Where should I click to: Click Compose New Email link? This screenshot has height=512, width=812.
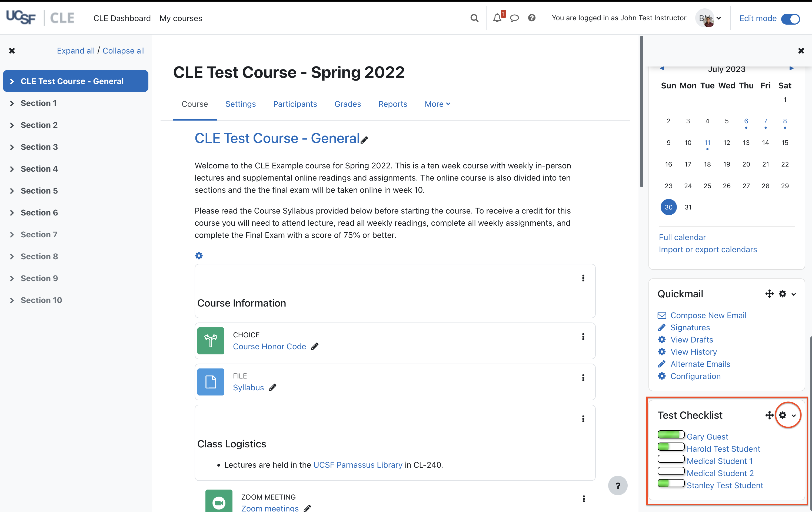708,315
